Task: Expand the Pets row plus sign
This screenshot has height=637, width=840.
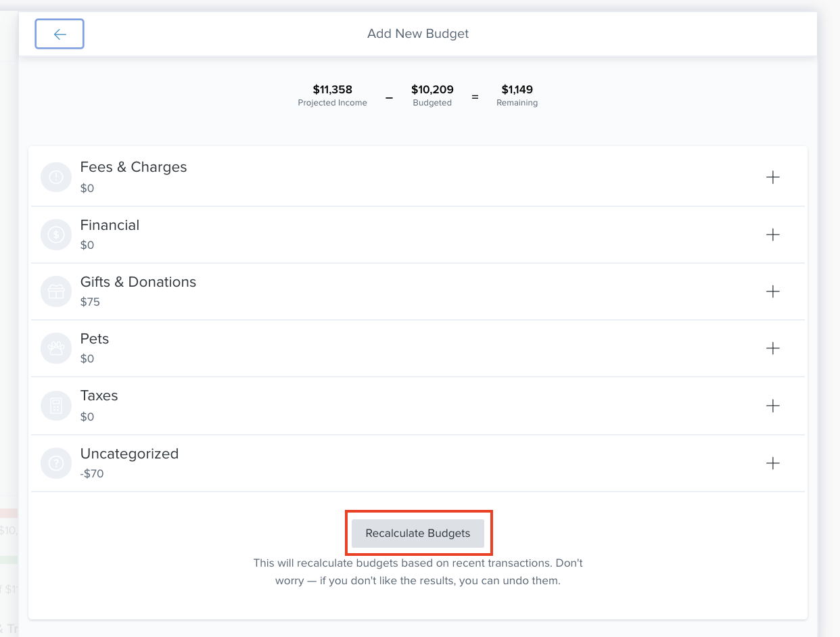Action: [x=772, y=348]
